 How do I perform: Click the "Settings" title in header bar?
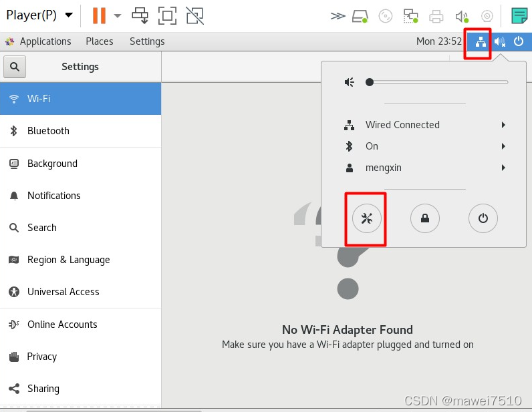(x=80, y=67)
